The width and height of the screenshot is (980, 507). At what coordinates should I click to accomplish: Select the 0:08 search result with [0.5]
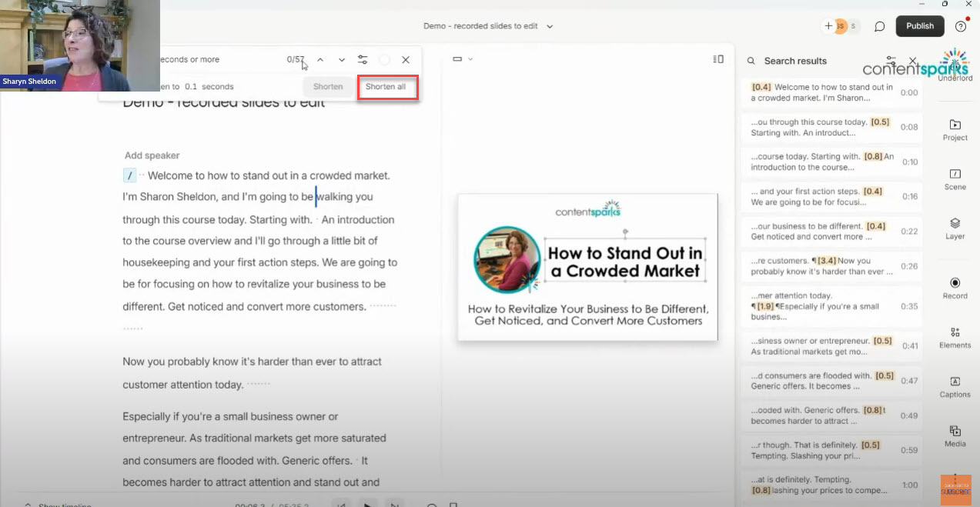831,128
